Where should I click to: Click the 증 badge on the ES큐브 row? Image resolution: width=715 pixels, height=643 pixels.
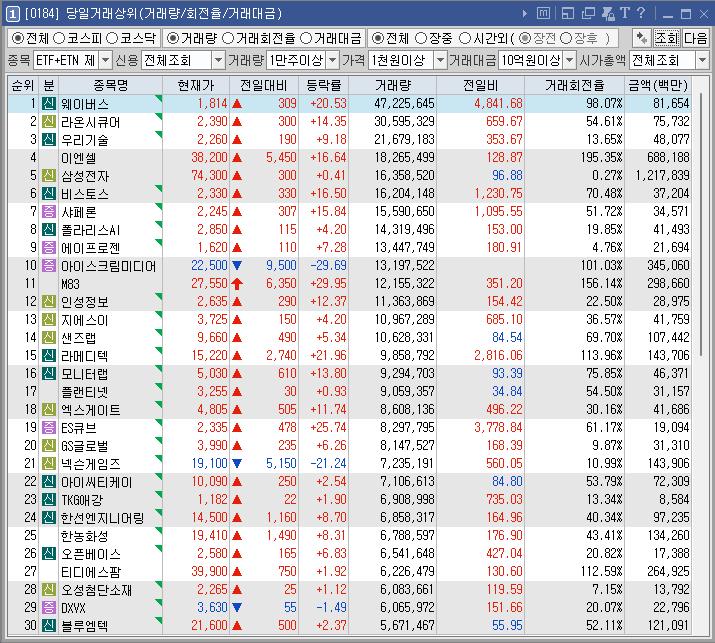click(49, 428)
